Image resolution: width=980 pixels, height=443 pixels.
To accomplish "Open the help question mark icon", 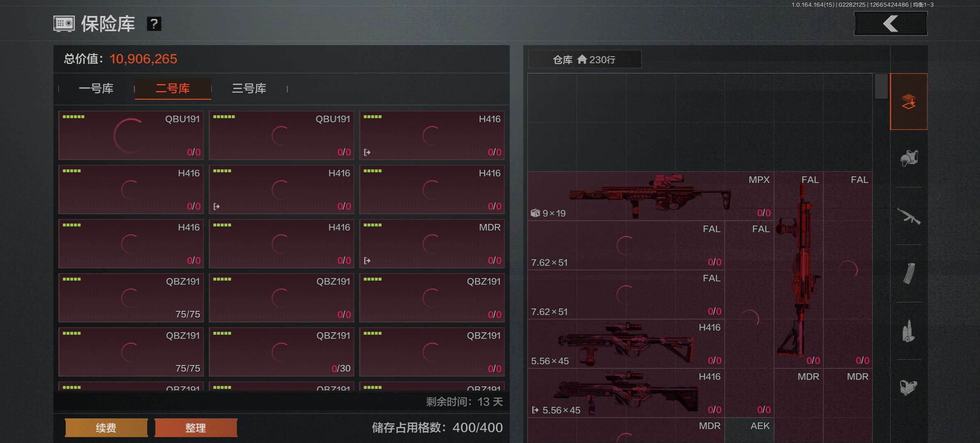I will tap(154, 24).
